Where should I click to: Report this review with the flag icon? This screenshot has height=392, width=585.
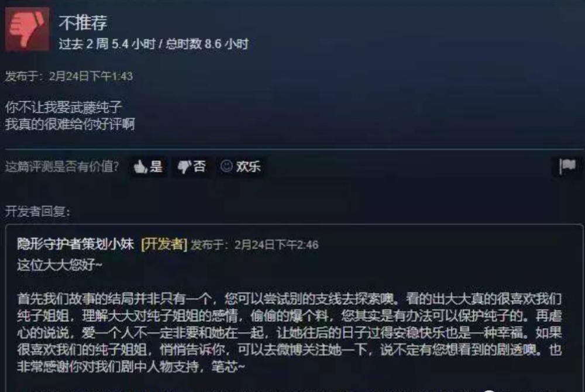(x=567, y=166)
